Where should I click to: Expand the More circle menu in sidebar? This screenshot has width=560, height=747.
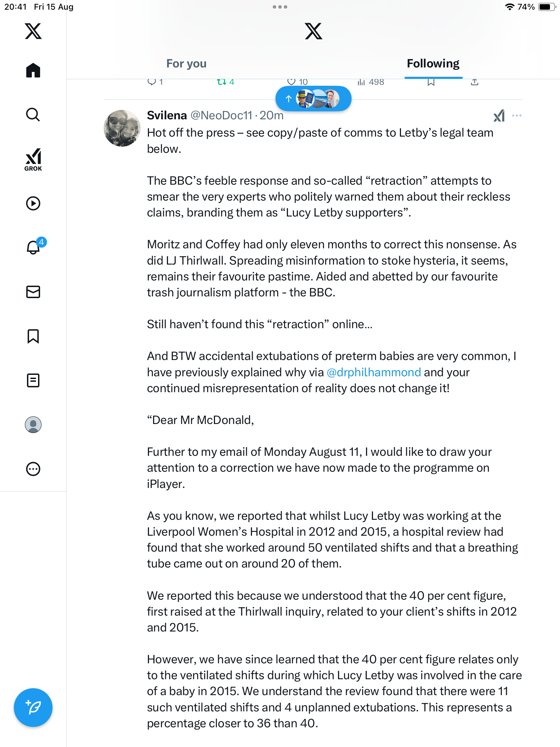[33, 469]
